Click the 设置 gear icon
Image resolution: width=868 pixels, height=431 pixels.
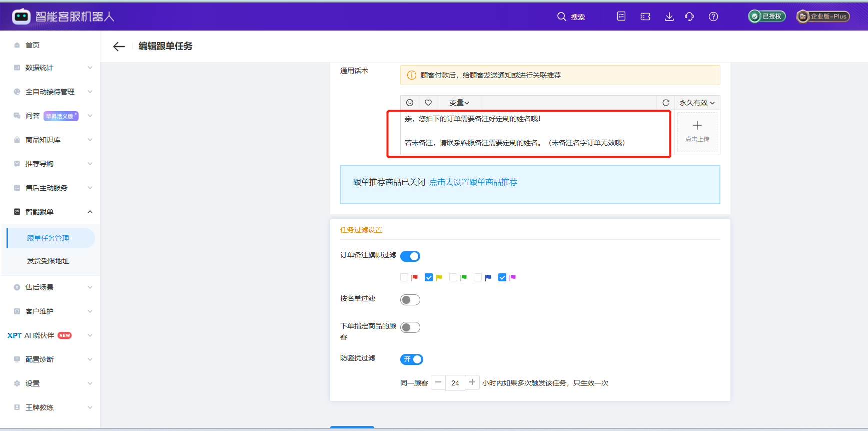(x=17, y=383)
